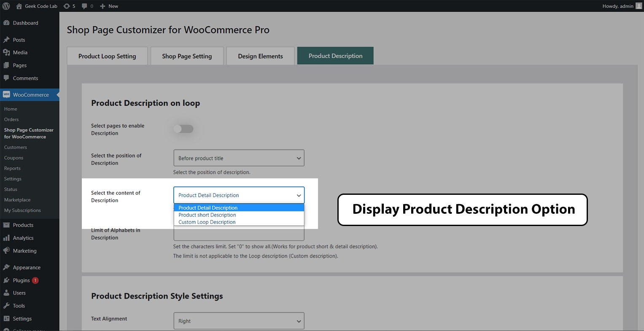Image resolution: width=644 pixels, height=331 pixels.
Task: Click the Posts pin icon
Action: 6,40
